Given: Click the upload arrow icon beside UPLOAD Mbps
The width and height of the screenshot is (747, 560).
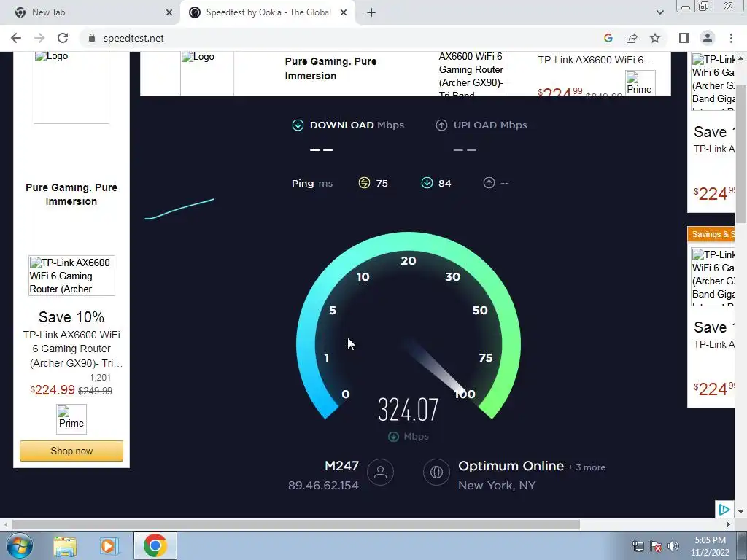Looking at the screenshot, I should pyautogui.click(x=441, y=125).
